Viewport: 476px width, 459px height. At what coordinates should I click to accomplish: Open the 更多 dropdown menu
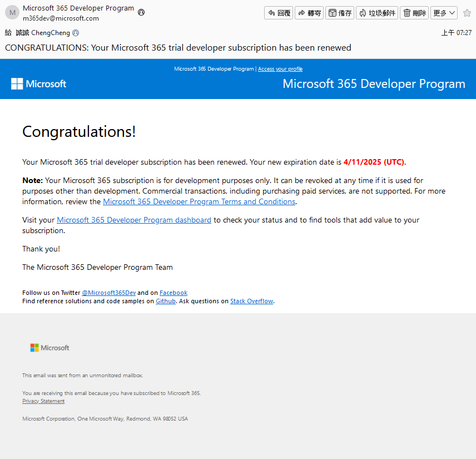click(x=444, y=13)
